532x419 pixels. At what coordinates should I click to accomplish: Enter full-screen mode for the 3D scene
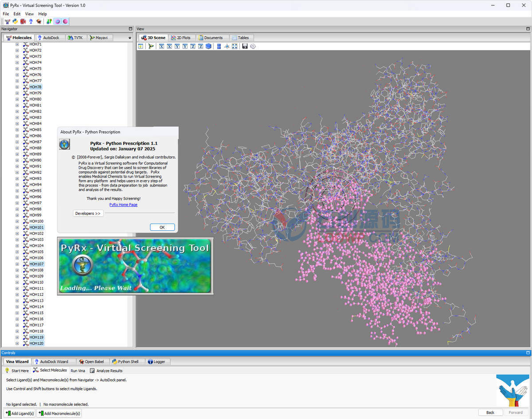235,46
